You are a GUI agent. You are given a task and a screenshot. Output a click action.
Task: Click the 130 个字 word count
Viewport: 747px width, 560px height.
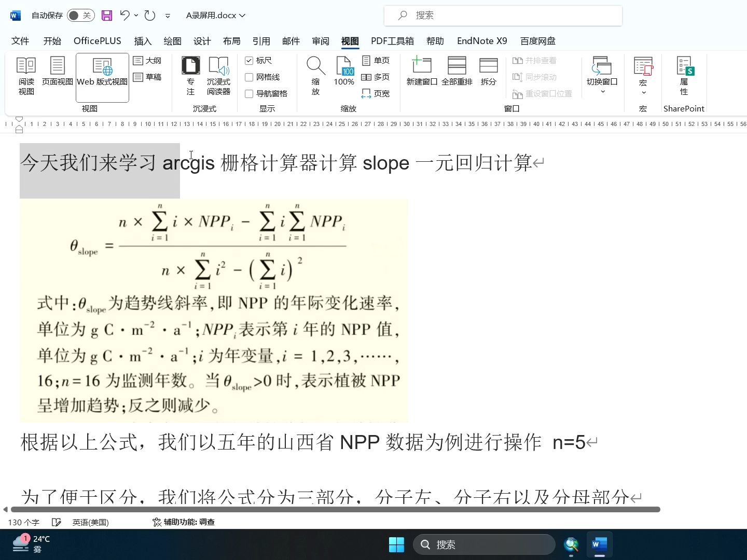24,522
